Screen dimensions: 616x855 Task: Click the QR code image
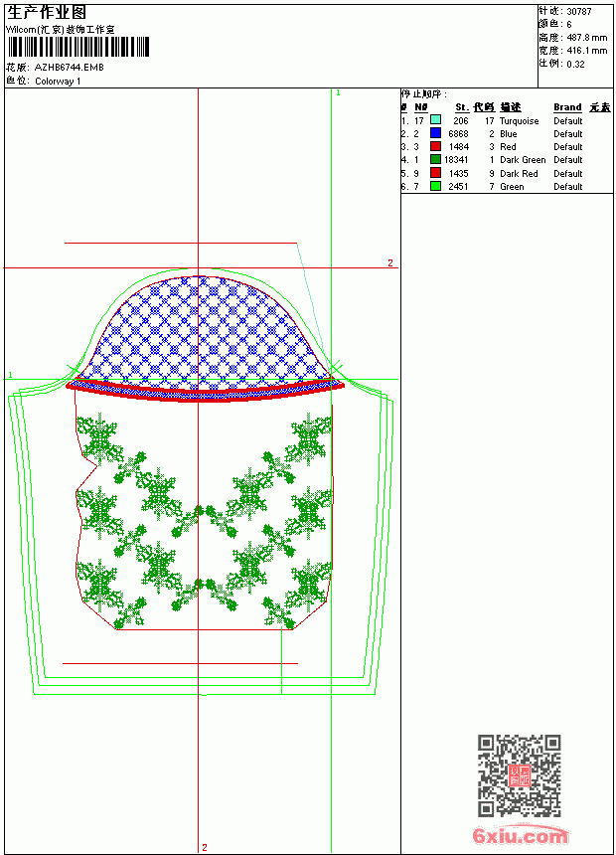click(x=520, y=775)
